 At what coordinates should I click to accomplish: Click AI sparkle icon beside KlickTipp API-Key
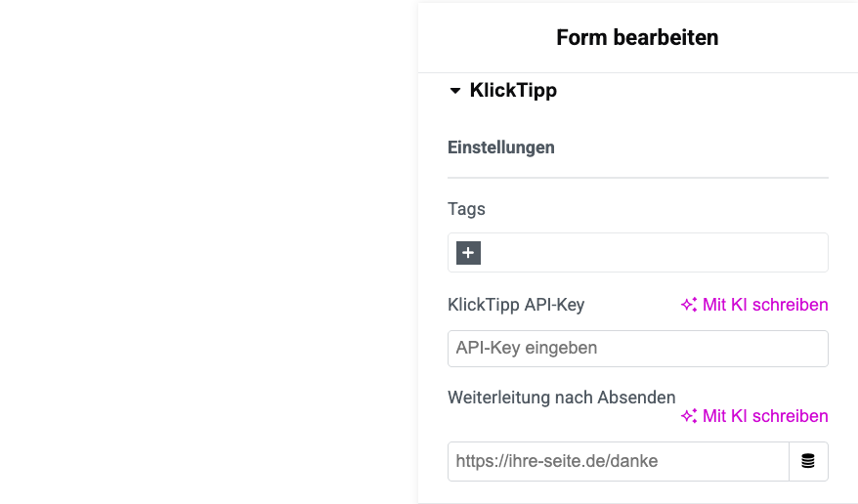[689, 305]
